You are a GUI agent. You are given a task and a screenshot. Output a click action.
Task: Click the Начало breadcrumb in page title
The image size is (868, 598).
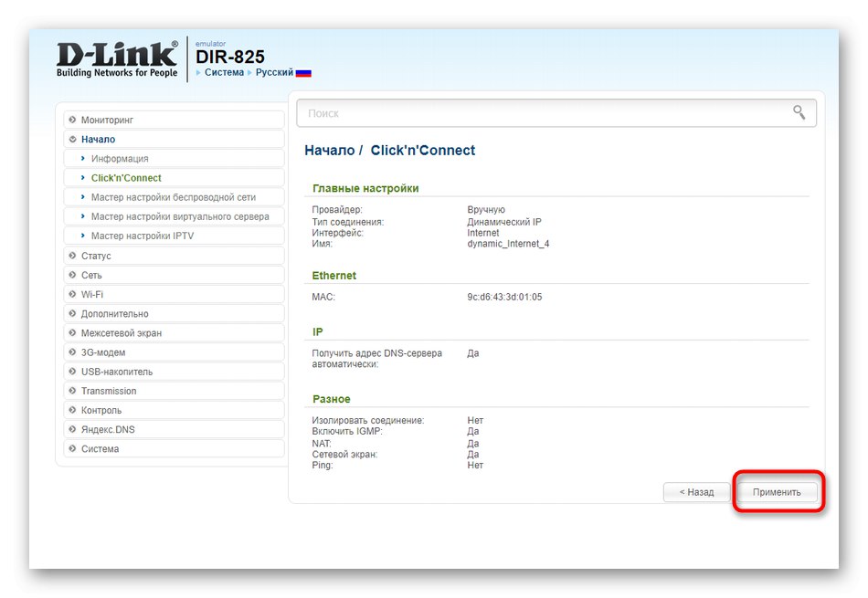[x=329, y=151]
